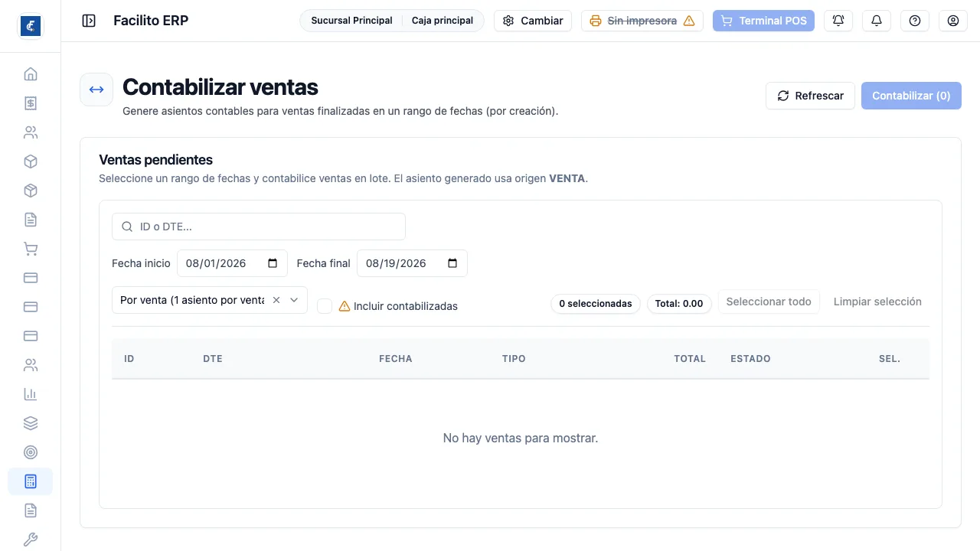Focus the ID o DTE search field
The height and width of the screenshot is (551, 980).
(259, 227)
